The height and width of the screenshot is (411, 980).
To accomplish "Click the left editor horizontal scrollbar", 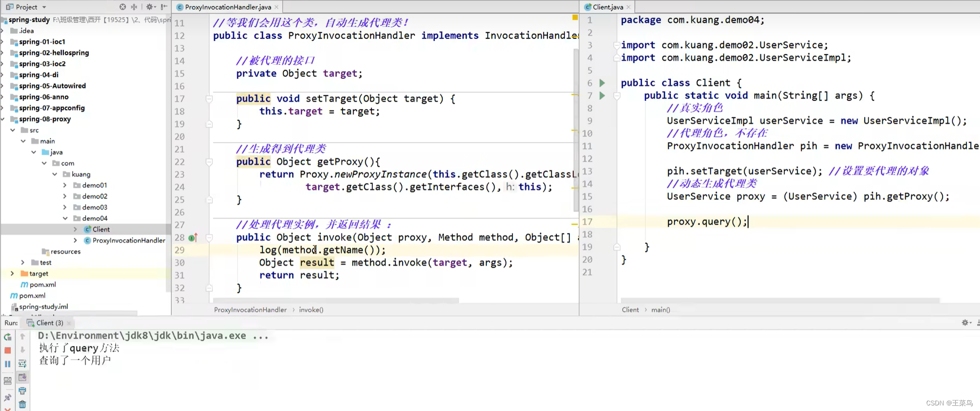I will (335, 300).
